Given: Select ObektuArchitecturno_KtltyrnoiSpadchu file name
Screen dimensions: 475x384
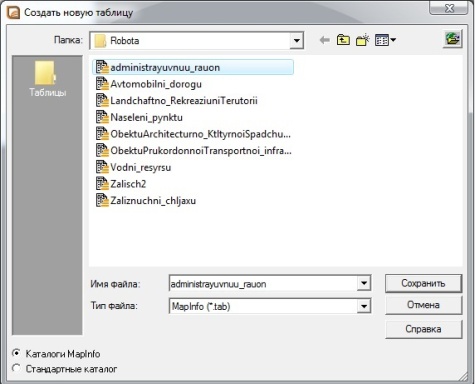Looking at the screenshot, I should click(x=200, y=134).
